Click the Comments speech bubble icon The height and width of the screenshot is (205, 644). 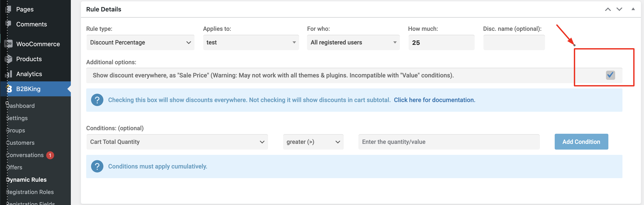coord(8,24)
